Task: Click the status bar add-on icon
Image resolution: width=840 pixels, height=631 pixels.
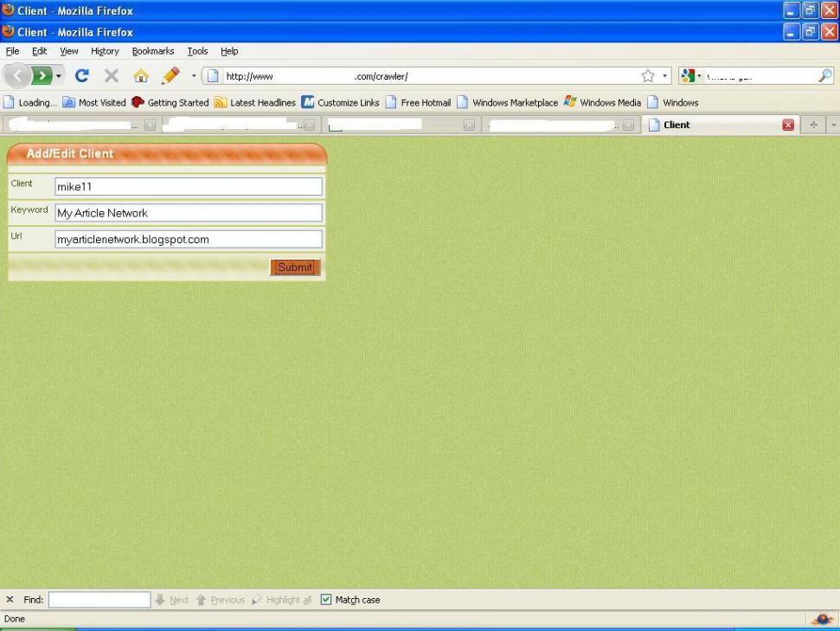Action: (x=823, y=619)
